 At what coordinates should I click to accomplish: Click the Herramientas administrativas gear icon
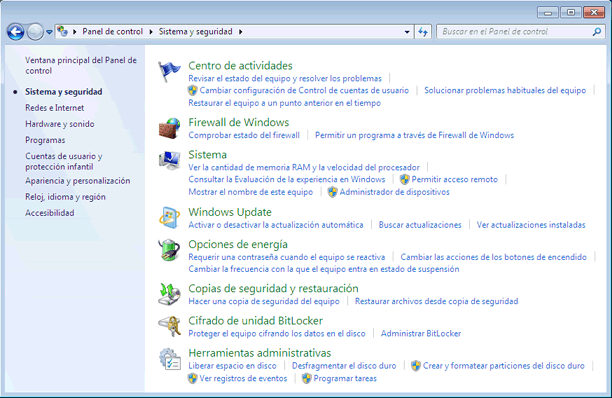pyautogui.click(x=169, y=359)
